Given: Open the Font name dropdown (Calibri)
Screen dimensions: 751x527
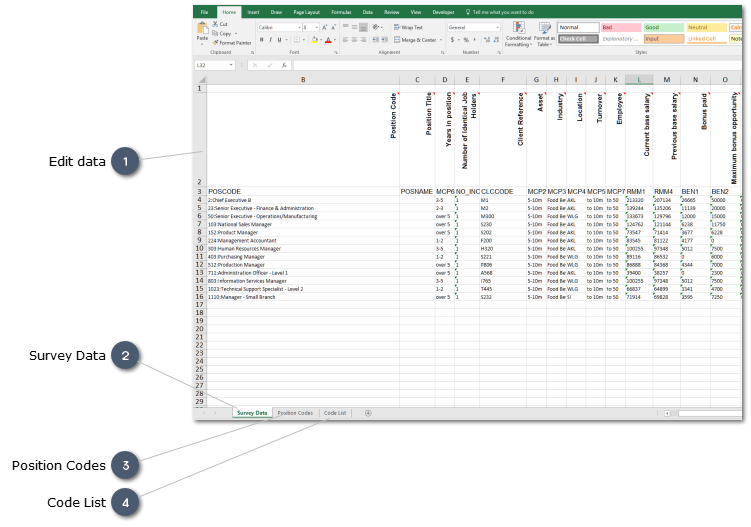Looking at the screenshot, I should click(x=299, y=27).
